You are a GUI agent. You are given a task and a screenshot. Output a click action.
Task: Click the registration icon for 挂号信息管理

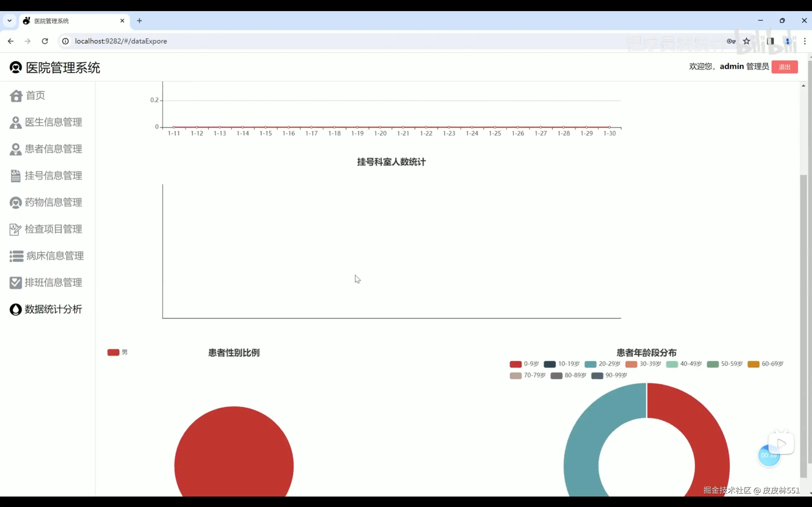tap(16, 176)
